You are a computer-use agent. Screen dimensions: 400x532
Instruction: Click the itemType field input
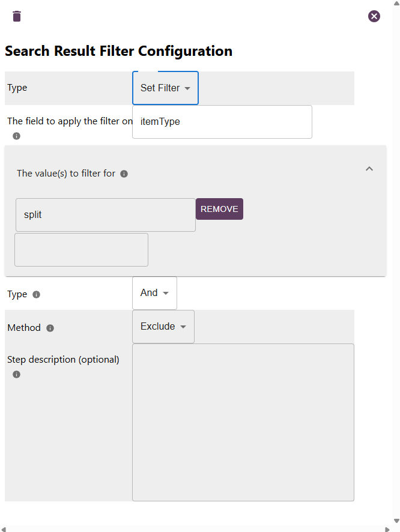(x=222, y=122)
